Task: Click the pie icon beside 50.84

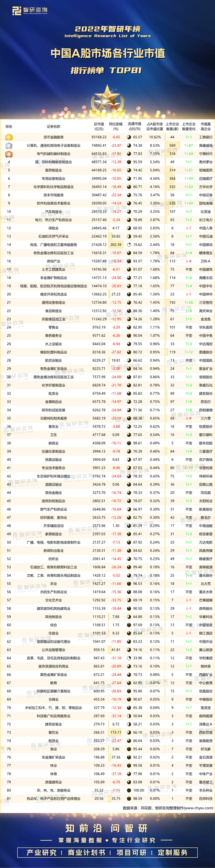Action: (x=129, y=716)
